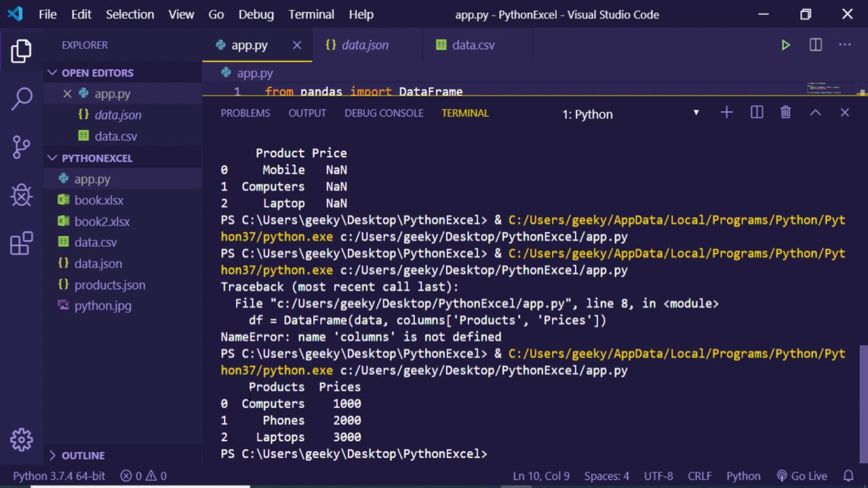Open the Extensions view
Image resolution: width=868 pixels, height=488 pixels.
[x=22, y=243]
